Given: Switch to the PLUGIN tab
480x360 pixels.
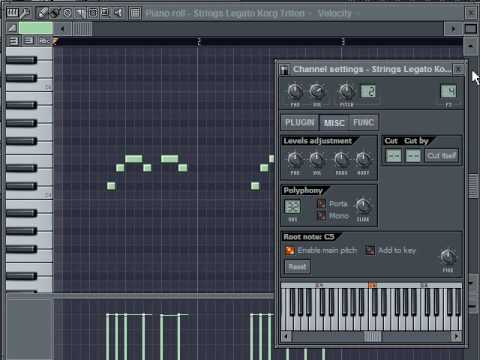Looking at the screenshot, I should point(300,123).
